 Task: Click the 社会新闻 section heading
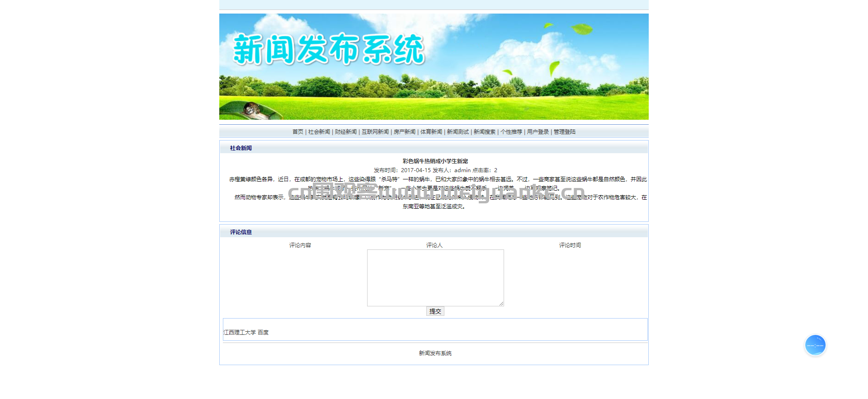click(241, 148)
